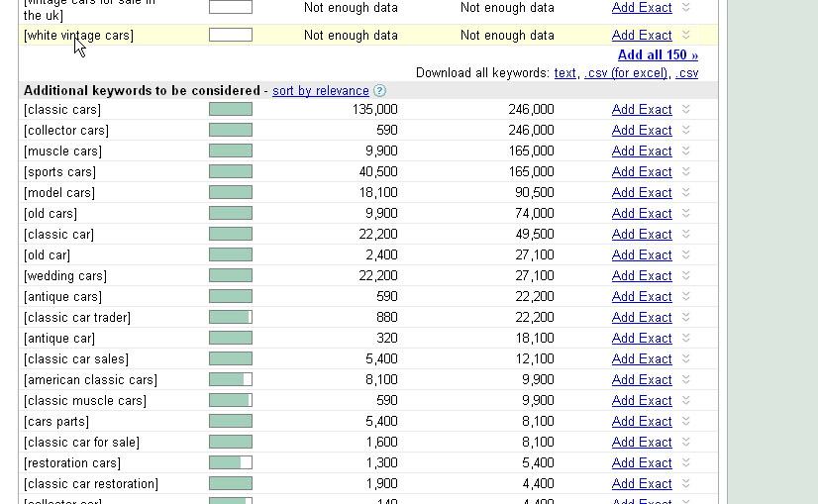Select the old cars keyword text
Screen dimensions: 818x504
click(x=51, y=213)
